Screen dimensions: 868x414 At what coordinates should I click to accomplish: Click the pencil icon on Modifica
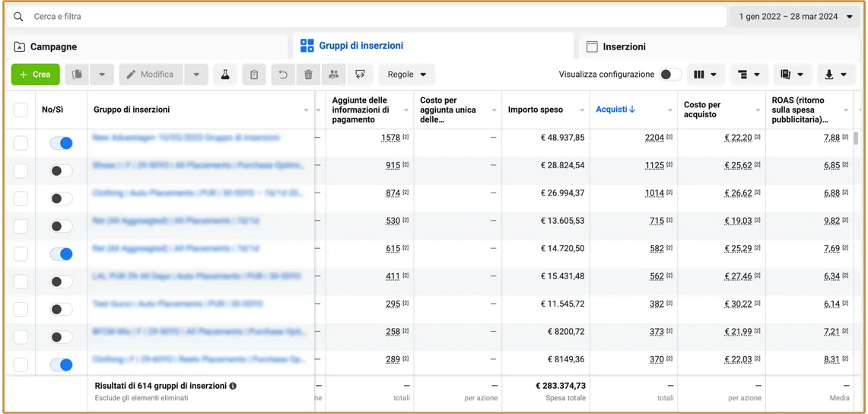tap(131, 74)
